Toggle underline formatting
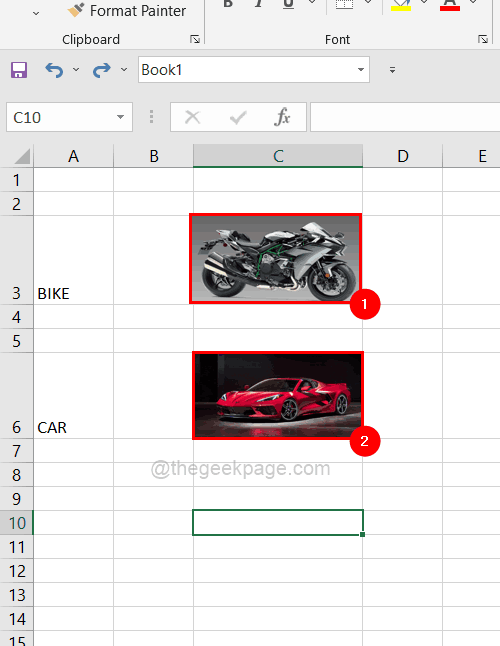 tap(289, 4)
